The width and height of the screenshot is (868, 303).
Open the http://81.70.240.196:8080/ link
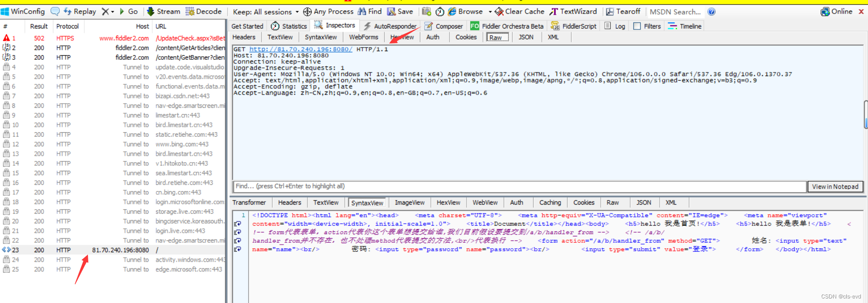pos(301,49)
